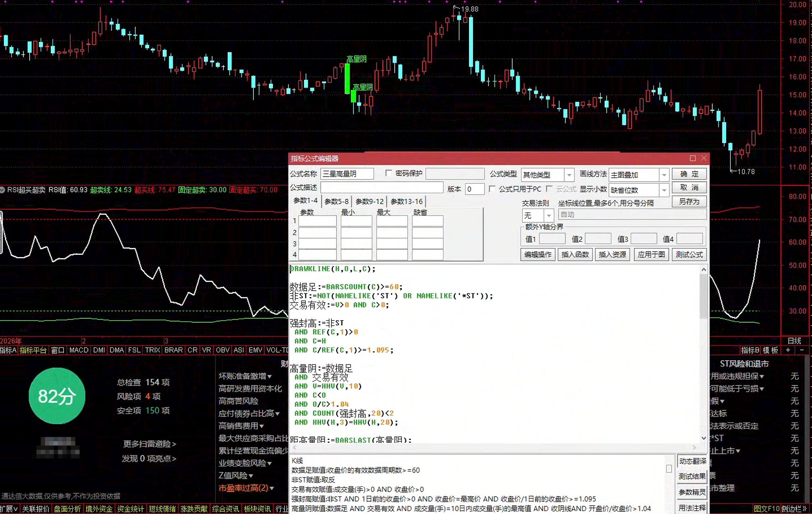Viewport: 812px width, 514px height.
Task: Click the 公式描述 input field
Action: [382, 188]
